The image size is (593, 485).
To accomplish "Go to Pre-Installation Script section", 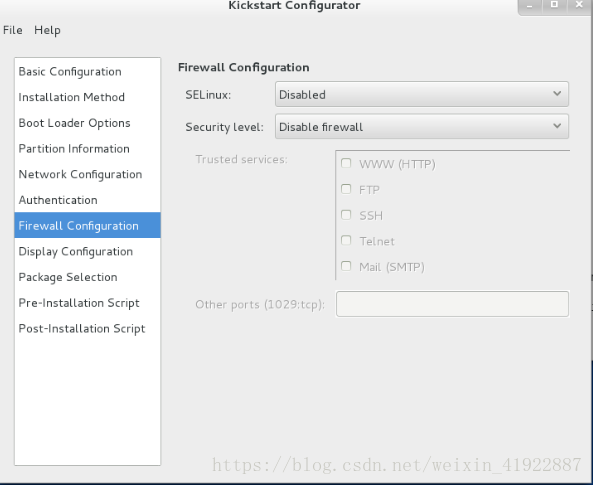I will pyautogui.click(x=87, y=303).
